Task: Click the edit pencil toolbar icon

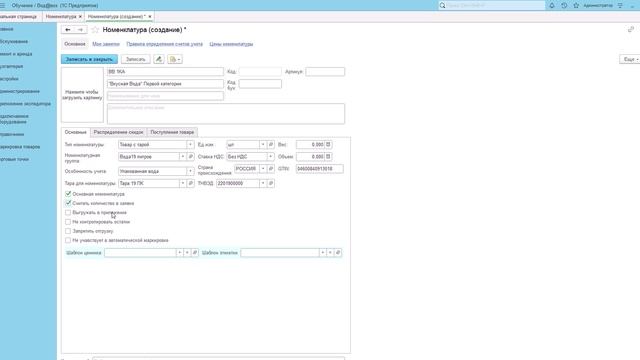Action: tap(159, 59)
